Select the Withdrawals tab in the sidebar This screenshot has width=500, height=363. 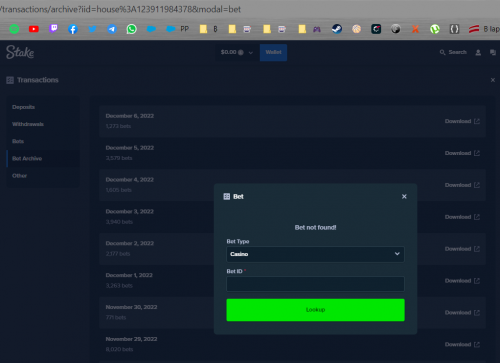click(x=43, y=124)
